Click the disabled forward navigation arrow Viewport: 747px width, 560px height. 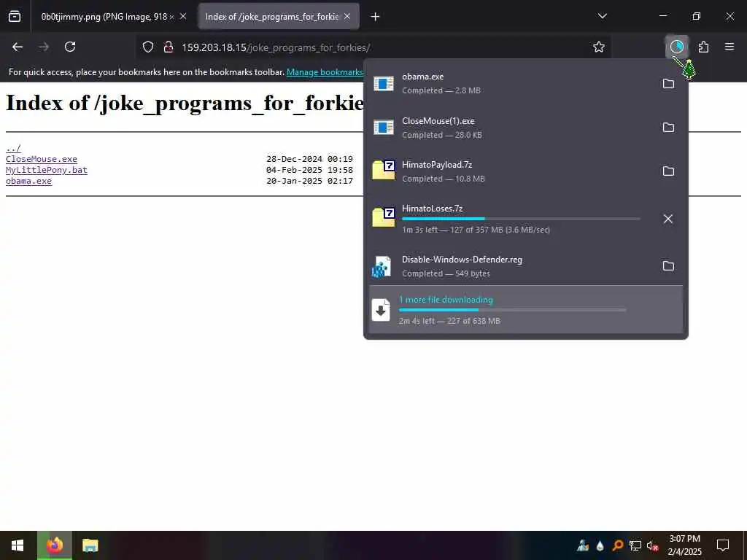pyautogui.click(x=44, y=47)
